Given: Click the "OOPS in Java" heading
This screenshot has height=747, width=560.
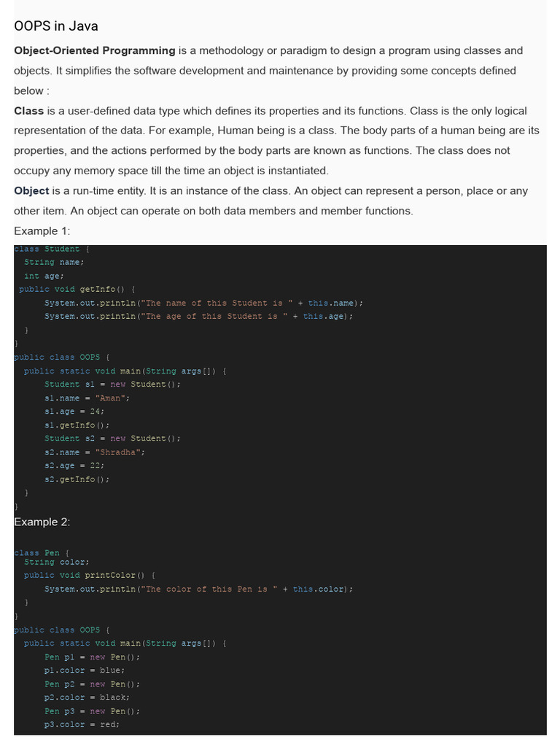Looking at the screenshot, I should [56, 26].
